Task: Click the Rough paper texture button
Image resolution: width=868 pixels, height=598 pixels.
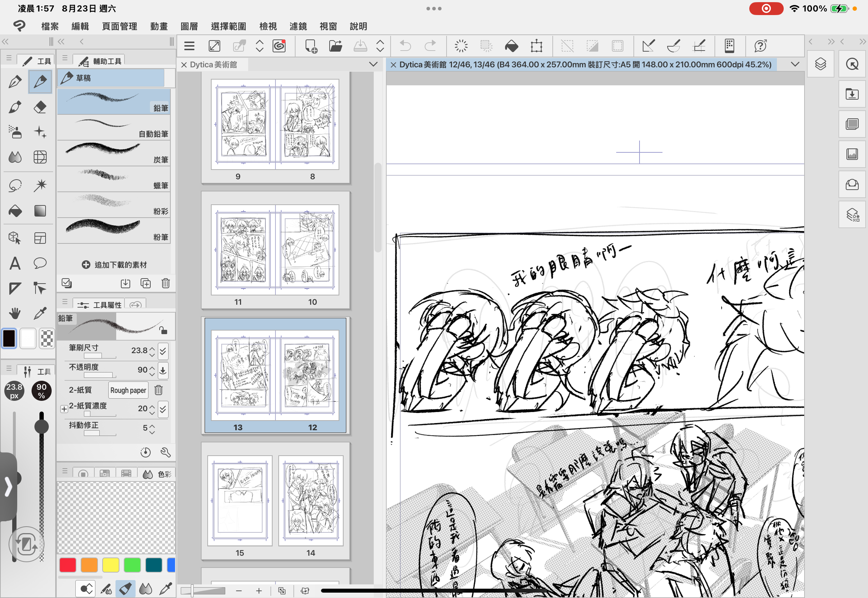Action: [x=128, y=390]
